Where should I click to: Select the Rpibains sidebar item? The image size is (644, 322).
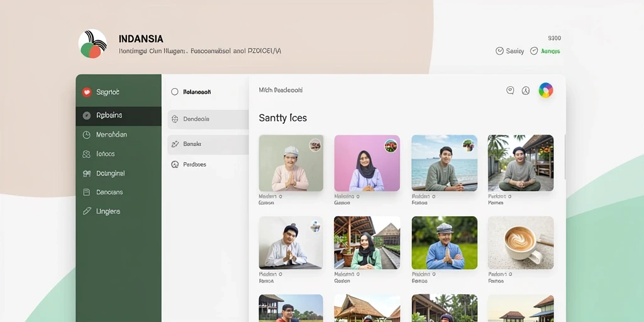click(x=119, y=116)
